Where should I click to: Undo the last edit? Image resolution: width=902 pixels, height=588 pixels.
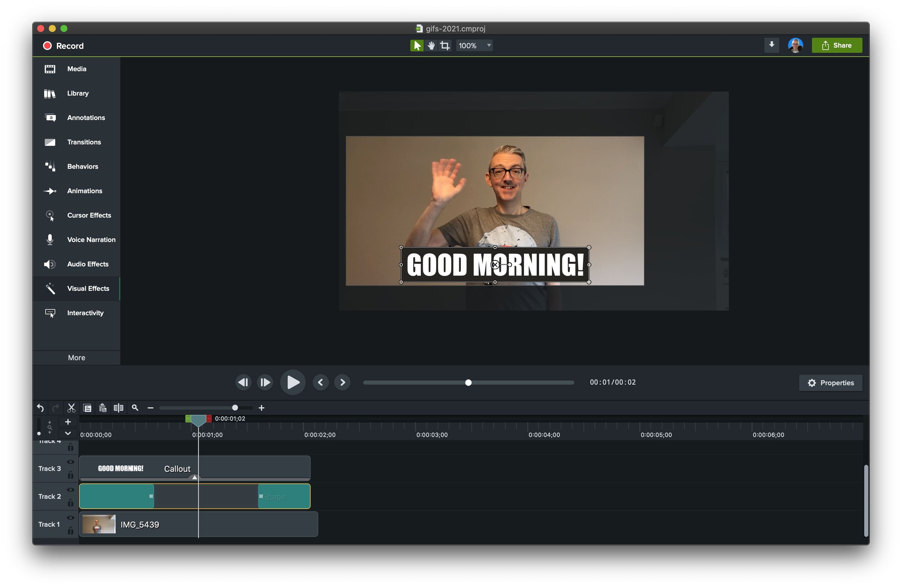[40, 408]
